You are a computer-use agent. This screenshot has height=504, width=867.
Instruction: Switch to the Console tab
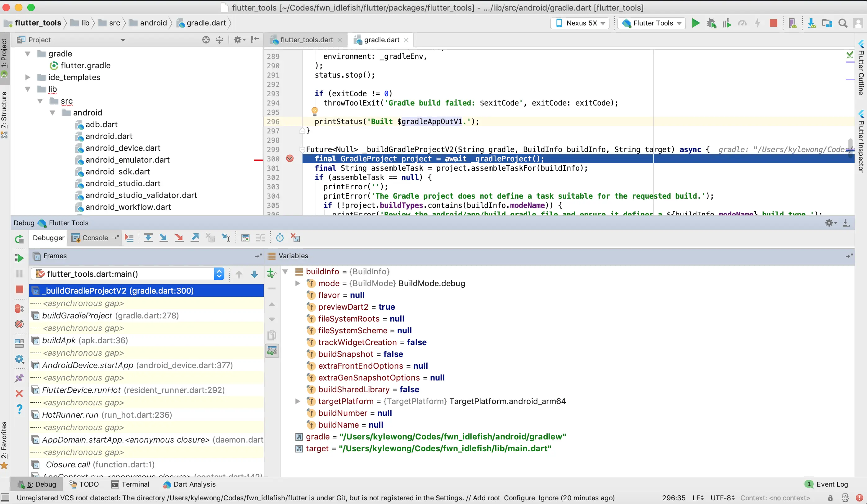(x=95, y=237)
